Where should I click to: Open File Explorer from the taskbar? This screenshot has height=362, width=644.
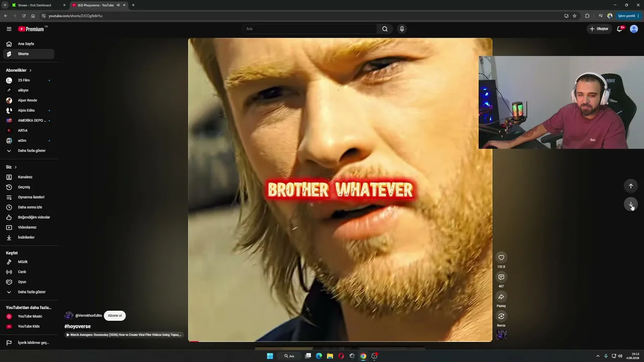coord(330,356)
